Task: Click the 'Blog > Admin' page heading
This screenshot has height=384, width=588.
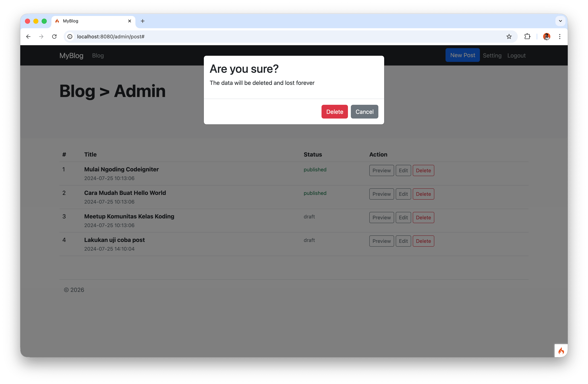Action: coord(112,91)
